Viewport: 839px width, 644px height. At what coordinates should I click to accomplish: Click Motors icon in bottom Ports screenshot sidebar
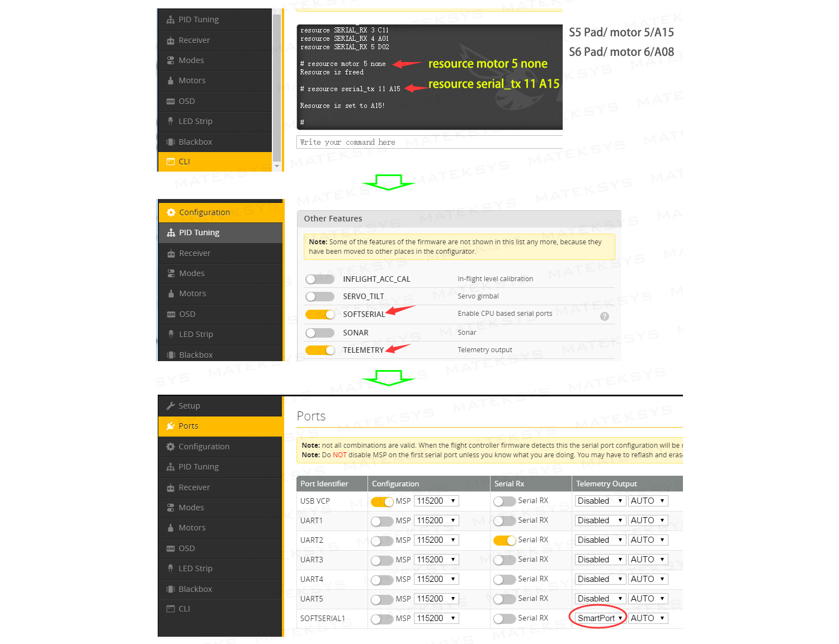171,528
